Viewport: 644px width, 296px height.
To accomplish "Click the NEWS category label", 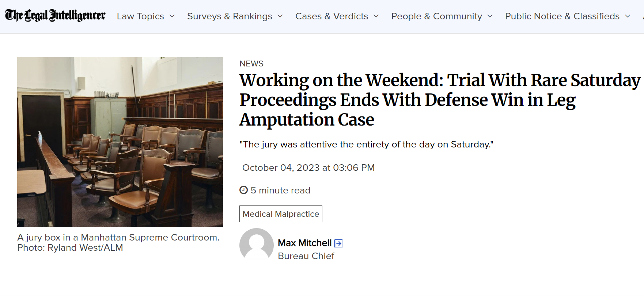I will pos(251,64).
